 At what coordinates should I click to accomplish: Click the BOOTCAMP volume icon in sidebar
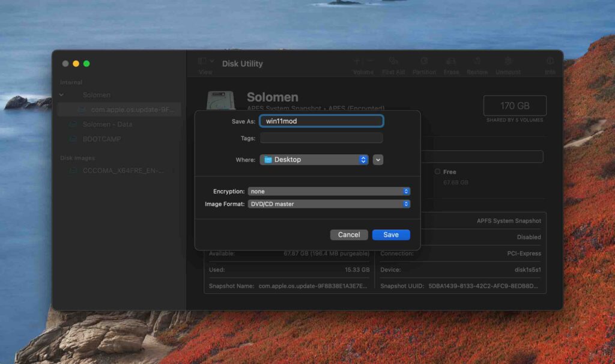tap(73, 139)
